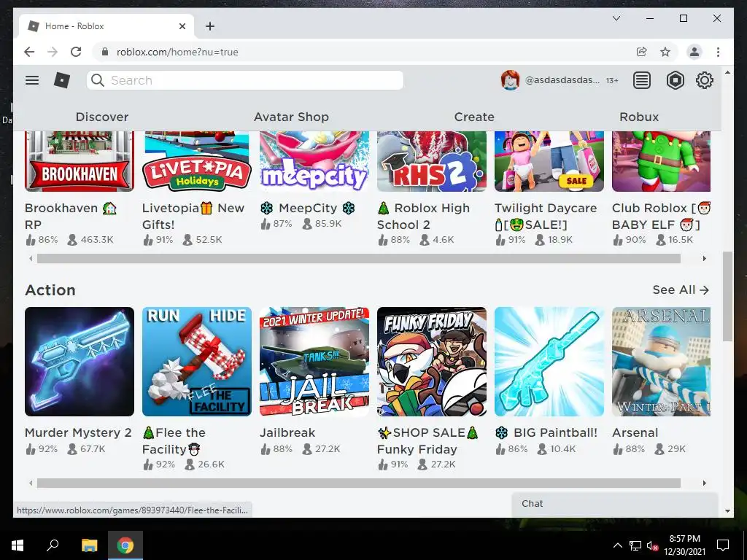747x560 pixels.
Task: Click Action row left scroll arrow
Action: tap(31, 483)
